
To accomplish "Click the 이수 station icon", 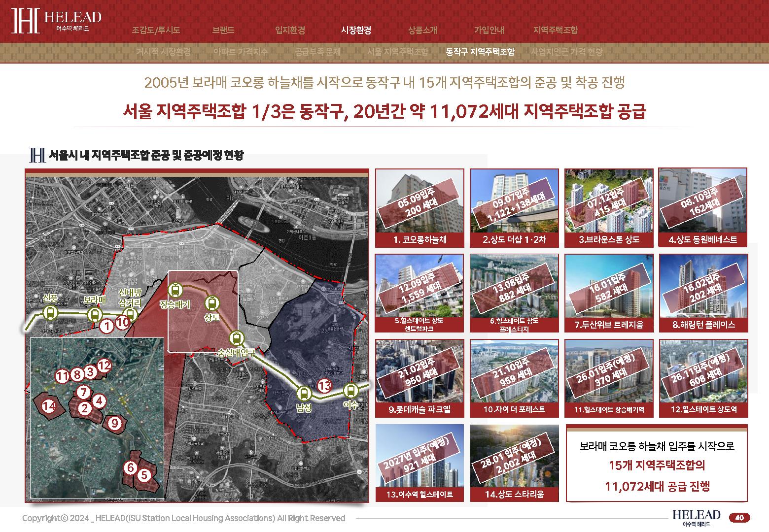I will [x=351, y=391].
